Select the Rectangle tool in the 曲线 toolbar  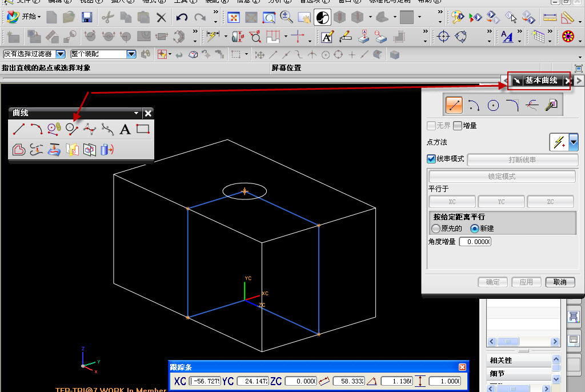coord(143,129)
